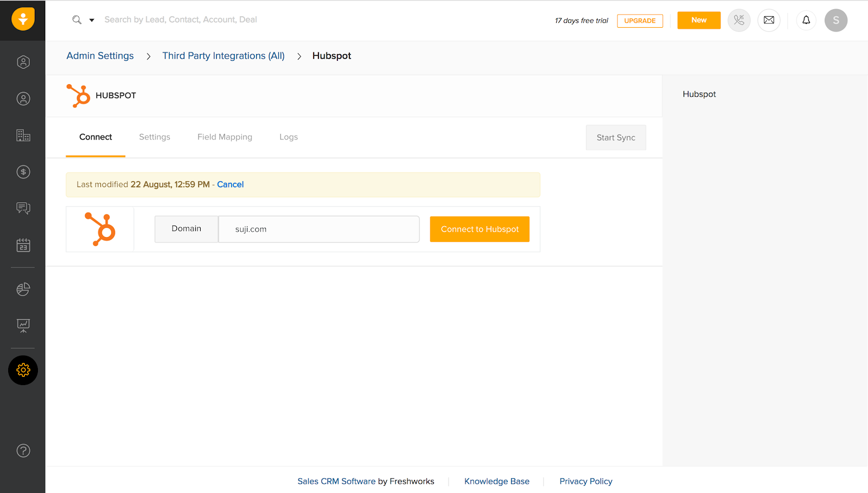The image size is (868, 493).
Task: Click the Freshsales logo icon
Action: pyautogui.click(x=23, y=20)
